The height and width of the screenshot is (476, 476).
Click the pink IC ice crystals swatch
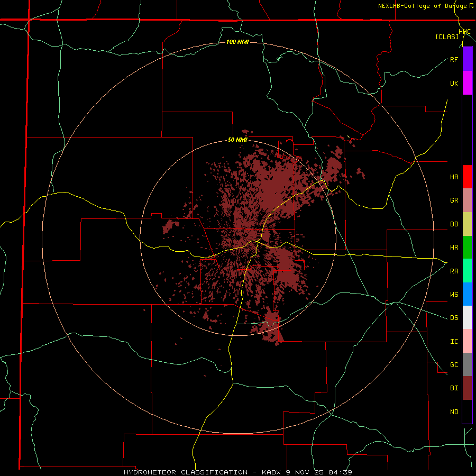point(467,341)
